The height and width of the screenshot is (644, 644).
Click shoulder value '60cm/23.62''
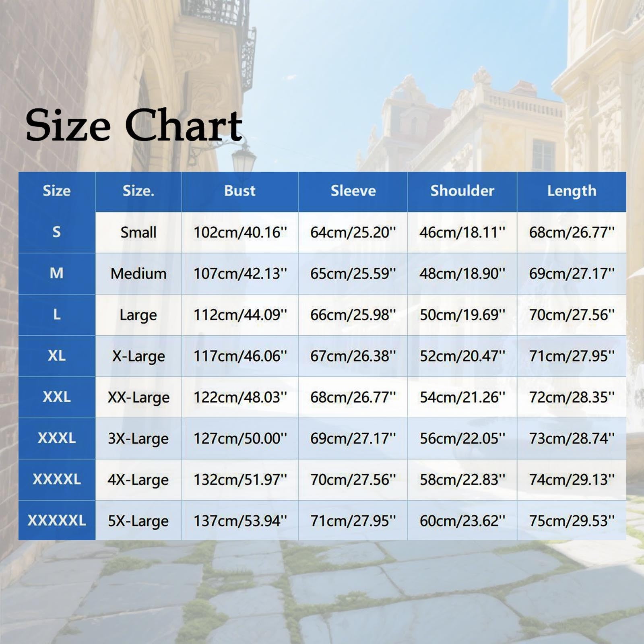point(462,521)
